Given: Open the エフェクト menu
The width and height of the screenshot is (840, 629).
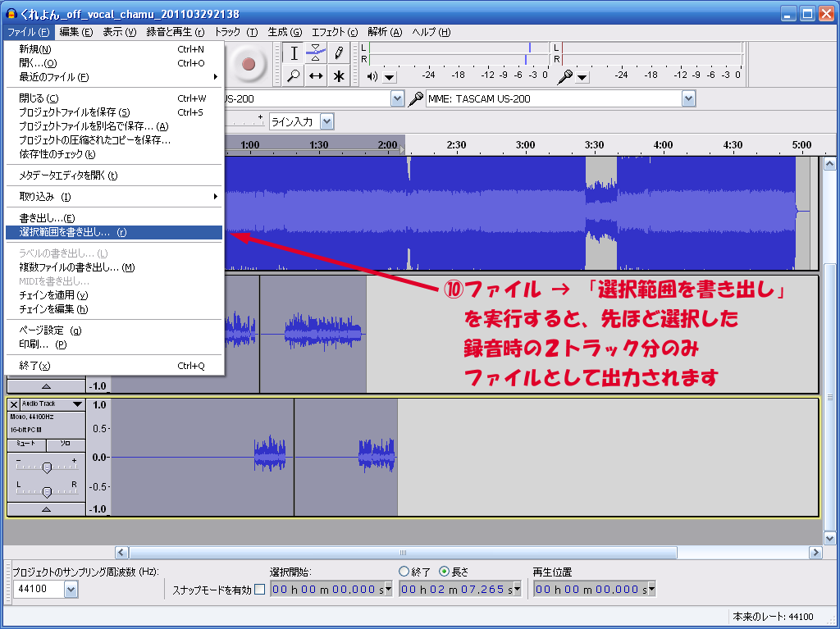Looking at the screenshot, I should 335,32.
